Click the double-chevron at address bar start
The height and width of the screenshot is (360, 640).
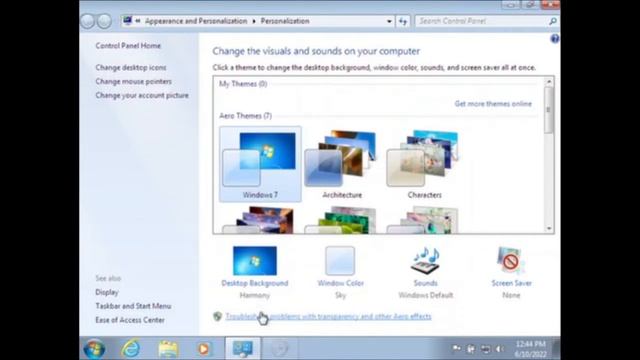[138, 21]
